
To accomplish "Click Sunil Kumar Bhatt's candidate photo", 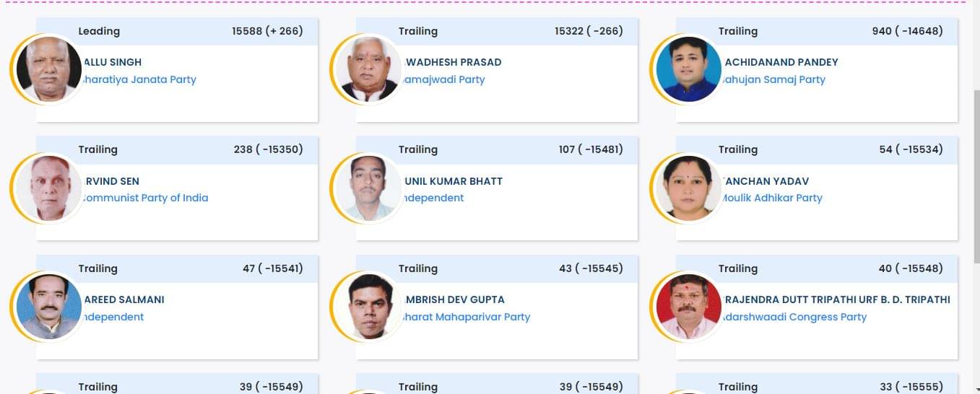I will click(x=369, y=188).
